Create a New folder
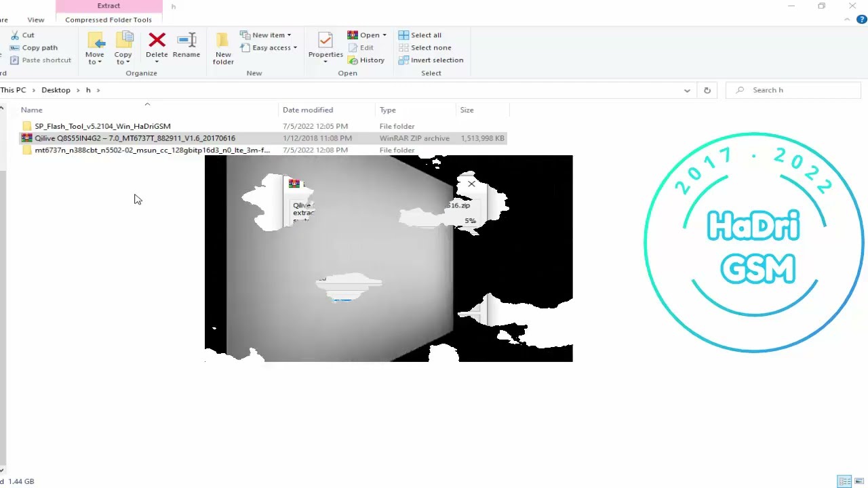Screen dimensions: 868x488 223,48
